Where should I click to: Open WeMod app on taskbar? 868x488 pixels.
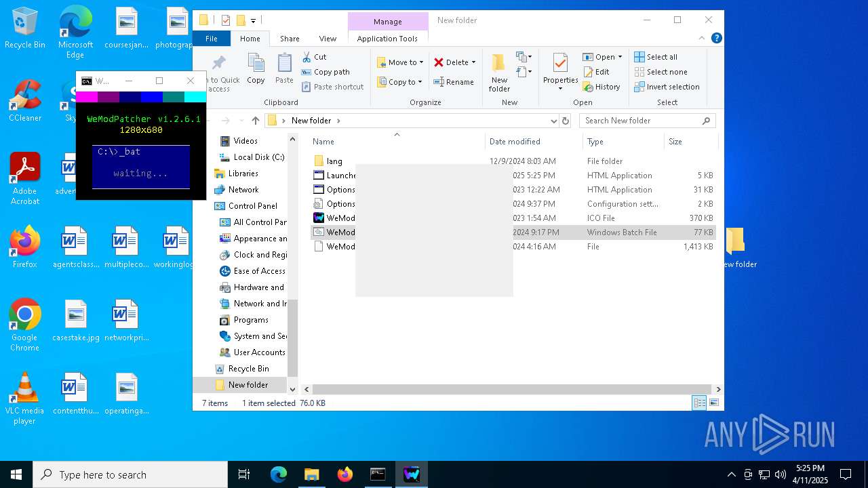pos(411,474)
